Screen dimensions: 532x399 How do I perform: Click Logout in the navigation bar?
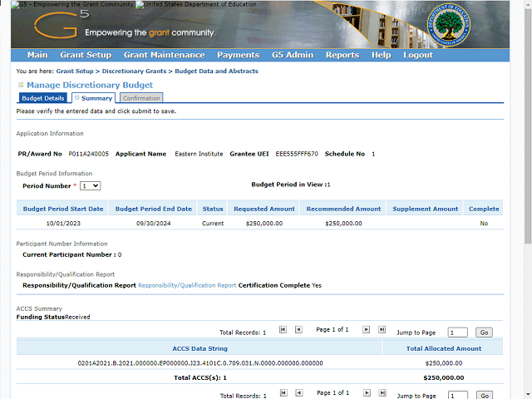(418, 55)
